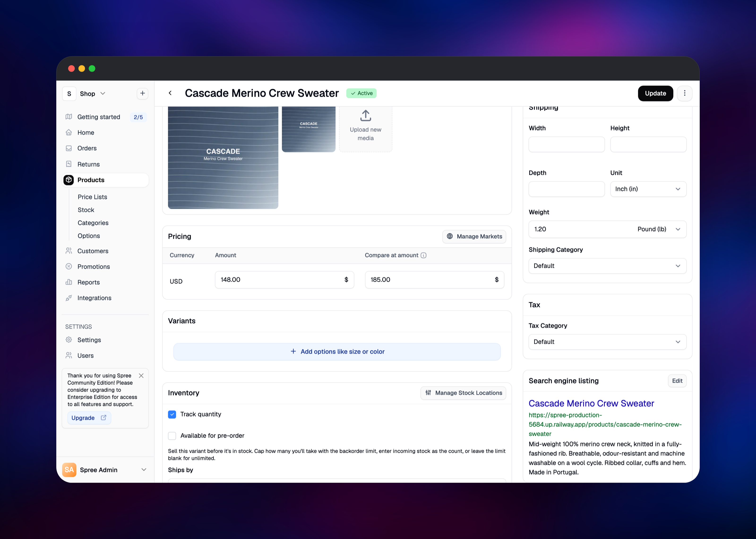Click the plus icon next to Shop
Viewport: 756px width, 539px height.
tap(142, 94)
